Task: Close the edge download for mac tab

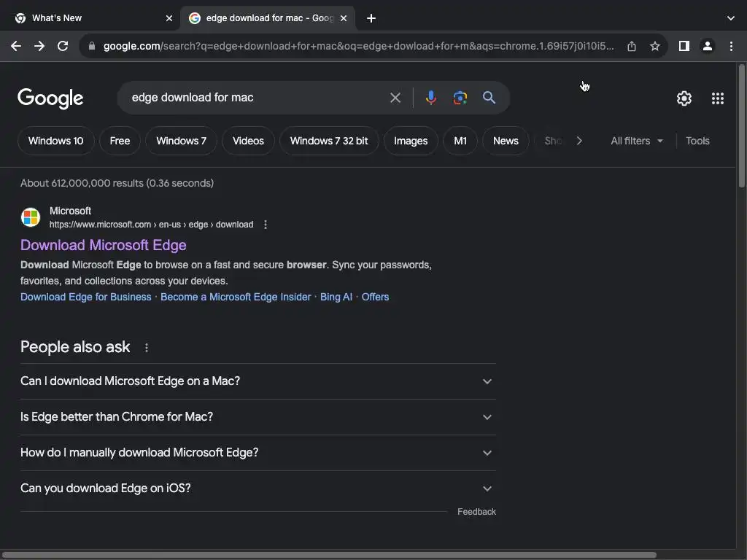Action: 344,18
